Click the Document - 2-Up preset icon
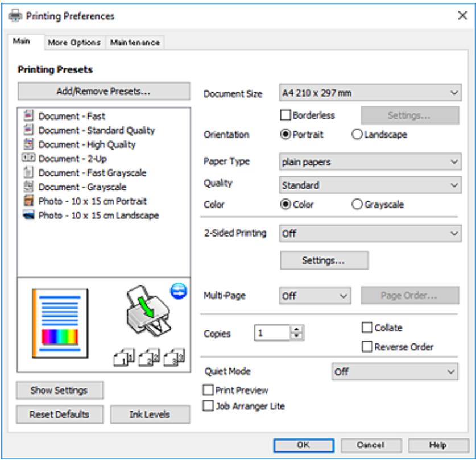This screenshot has width=476, height=460. click(28, 158)
